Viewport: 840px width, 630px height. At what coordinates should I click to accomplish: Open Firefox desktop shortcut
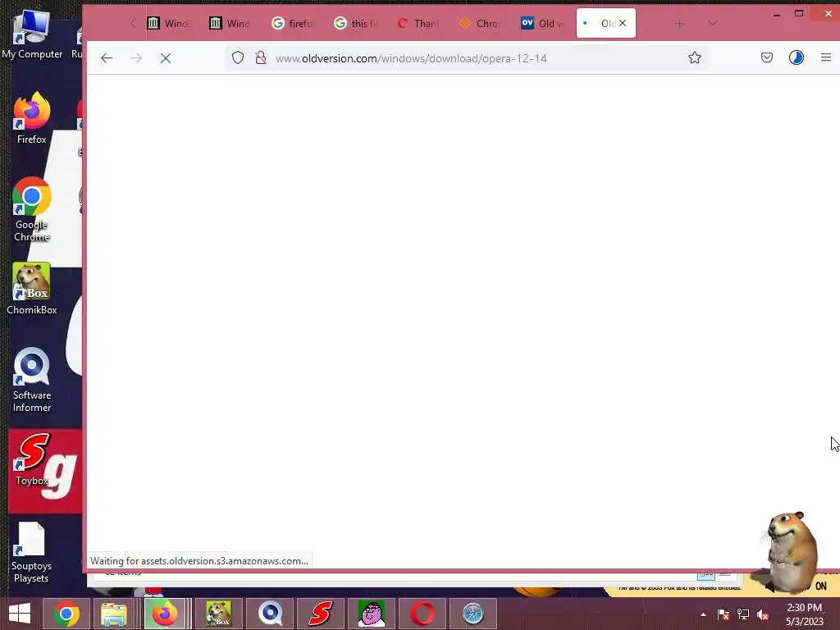click(32, 118)
